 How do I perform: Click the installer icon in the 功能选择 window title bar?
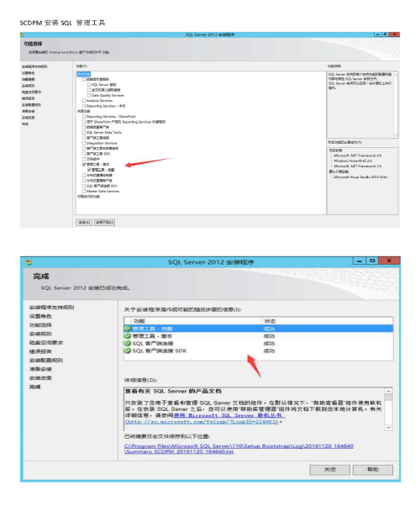[22, 34]
